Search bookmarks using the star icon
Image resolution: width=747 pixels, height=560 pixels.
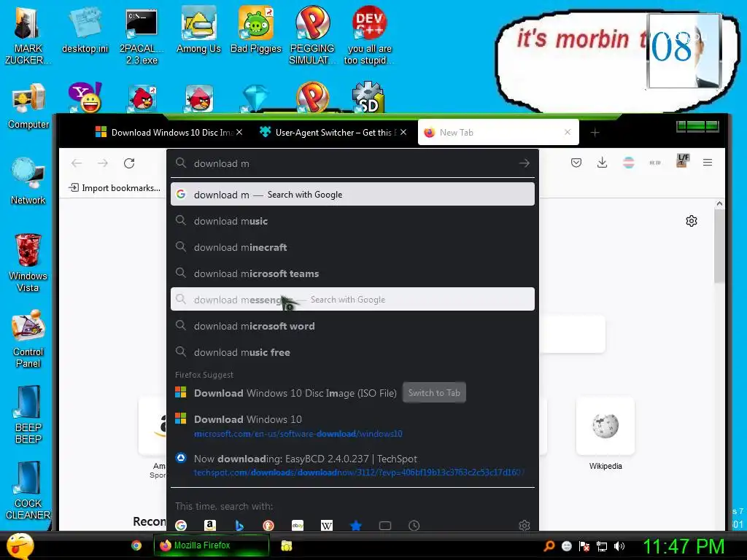click(x=356, y=525)
